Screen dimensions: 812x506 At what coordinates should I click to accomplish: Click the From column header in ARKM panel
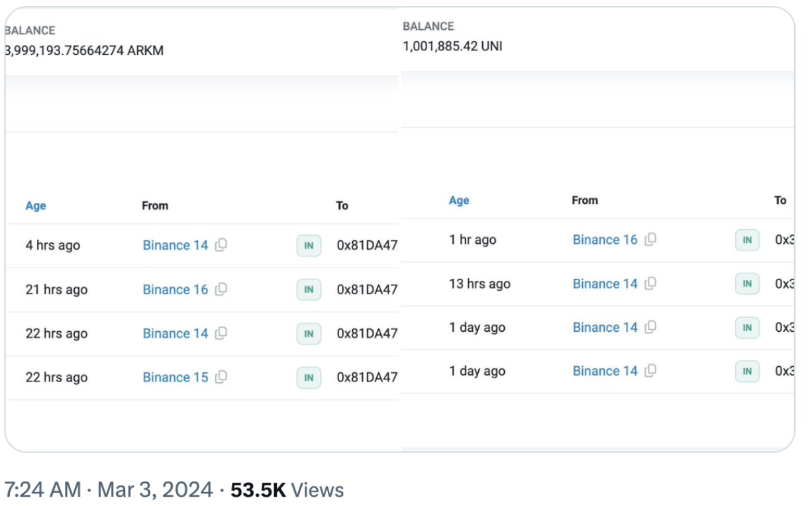[155, 206]
